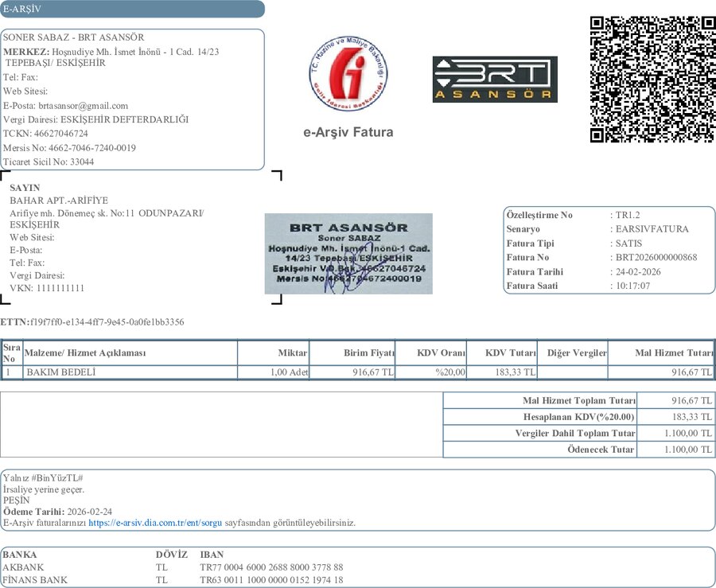This screenshot has height=588, width=716.
Task: Select the customer name BAHAR APT.-ARİFİYE
Action: [x=59, y=201]
